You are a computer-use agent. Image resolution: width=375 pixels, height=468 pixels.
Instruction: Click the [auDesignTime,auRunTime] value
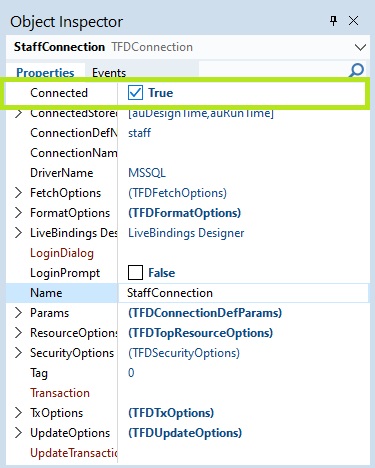(201, 113)
